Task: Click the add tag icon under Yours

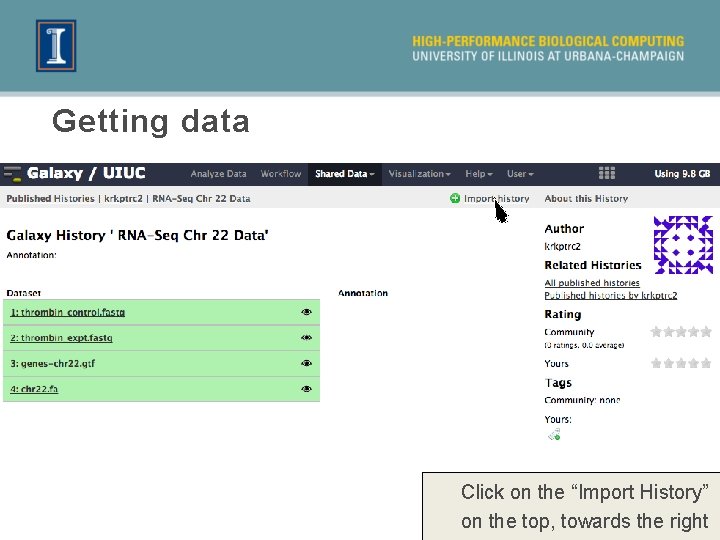Action: point(553,434)
